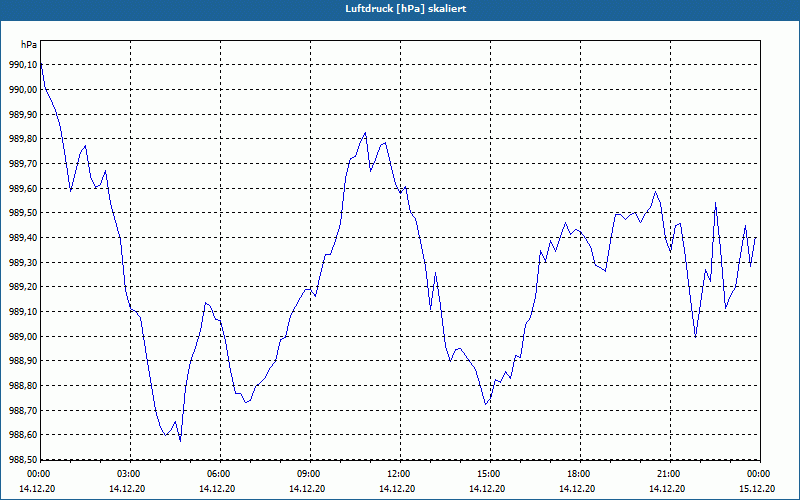This screenshot has width=800, height=500.
Task: Click the 990,00 y-axis value
Action: point(23,90)
